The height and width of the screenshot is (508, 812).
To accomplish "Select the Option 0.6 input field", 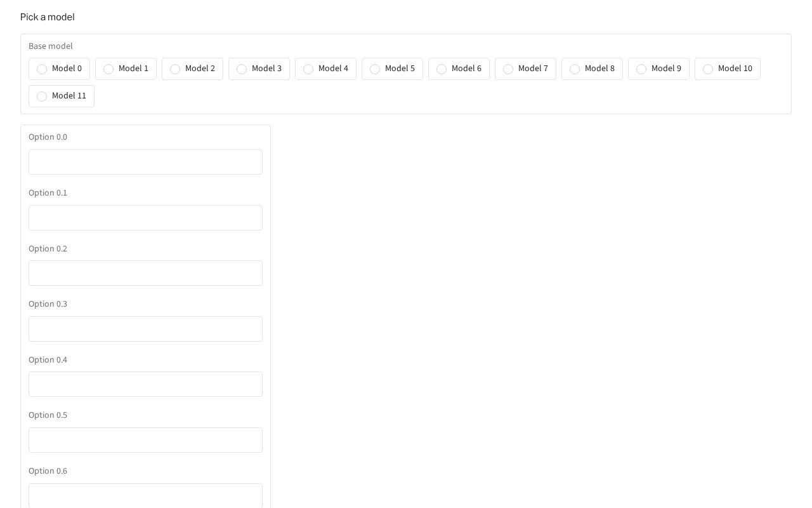I will click(x=145, y=496).
